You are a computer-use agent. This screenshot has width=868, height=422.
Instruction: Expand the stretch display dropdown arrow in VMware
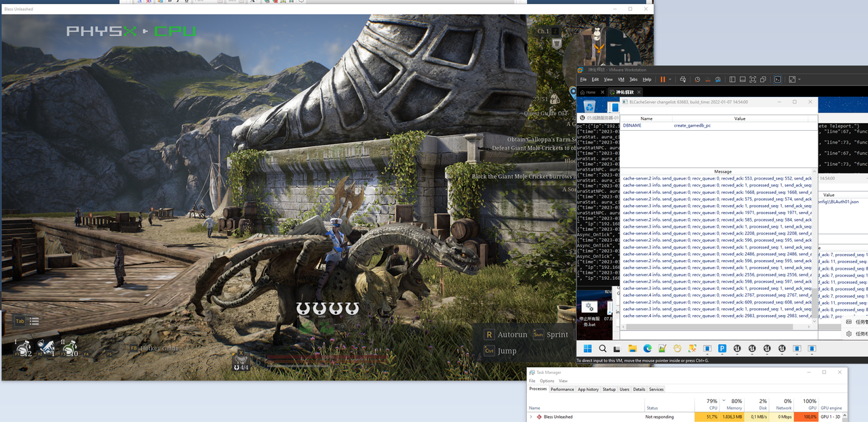point(800,79)
